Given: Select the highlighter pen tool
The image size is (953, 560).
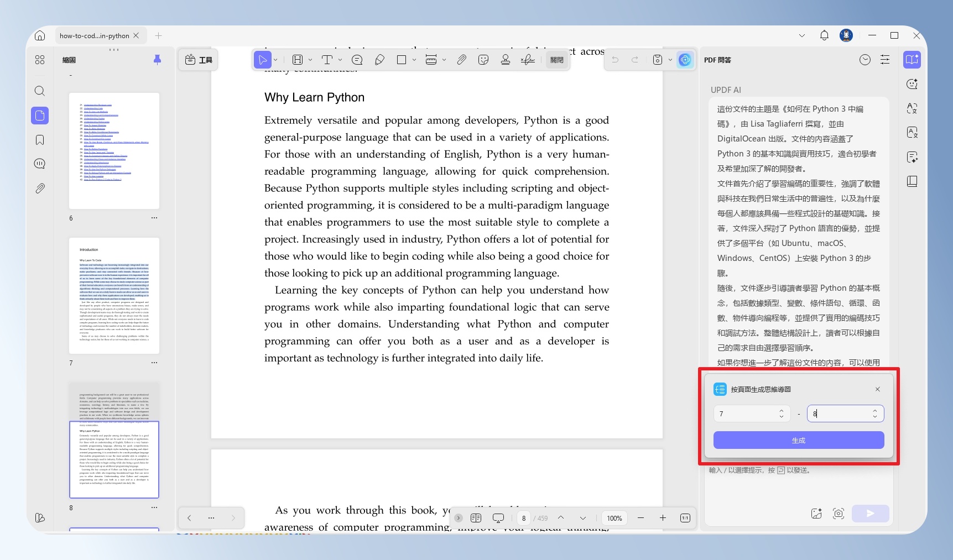Looking at the screenshot, I should [379, 60].
